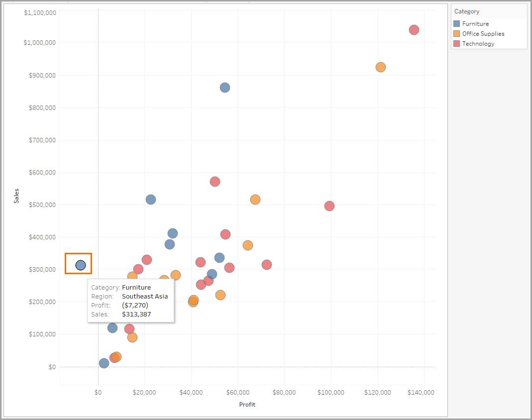532x420 pixels.
Task: Click the Profit axis label
Action: pos(247,405)
